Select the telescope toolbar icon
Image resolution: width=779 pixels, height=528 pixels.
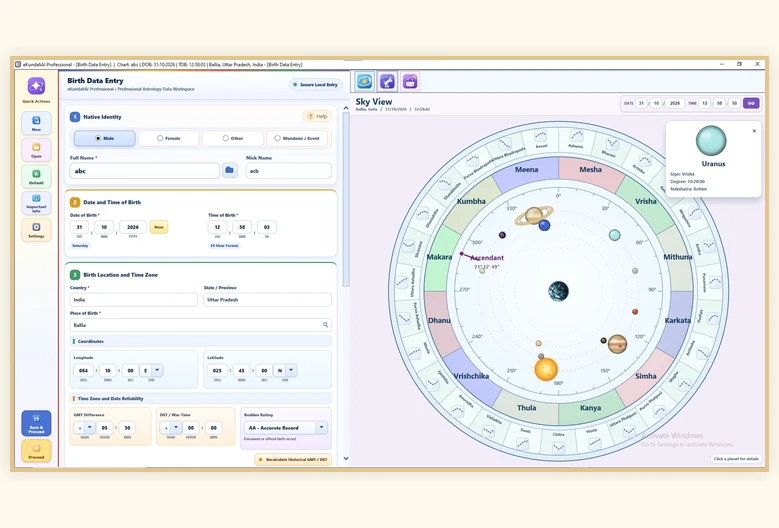coord(387,81)
